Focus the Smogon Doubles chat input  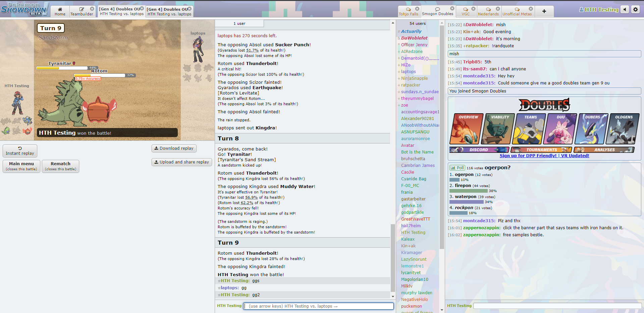(x=557, y=306)
